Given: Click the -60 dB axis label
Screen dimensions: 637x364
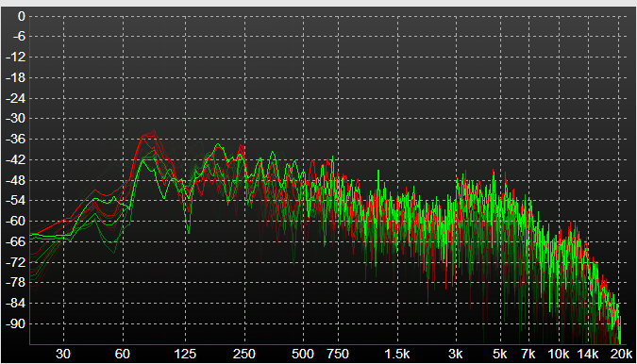Looking at the screenshot, I should pyautogui.click(x=16, y=222).
